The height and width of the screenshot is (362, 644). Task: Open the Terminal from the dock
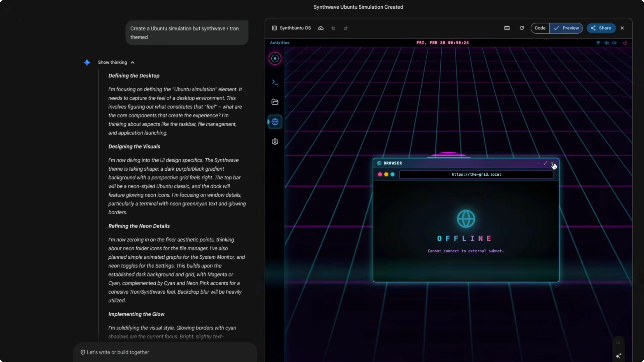click(x=275, y=82)
